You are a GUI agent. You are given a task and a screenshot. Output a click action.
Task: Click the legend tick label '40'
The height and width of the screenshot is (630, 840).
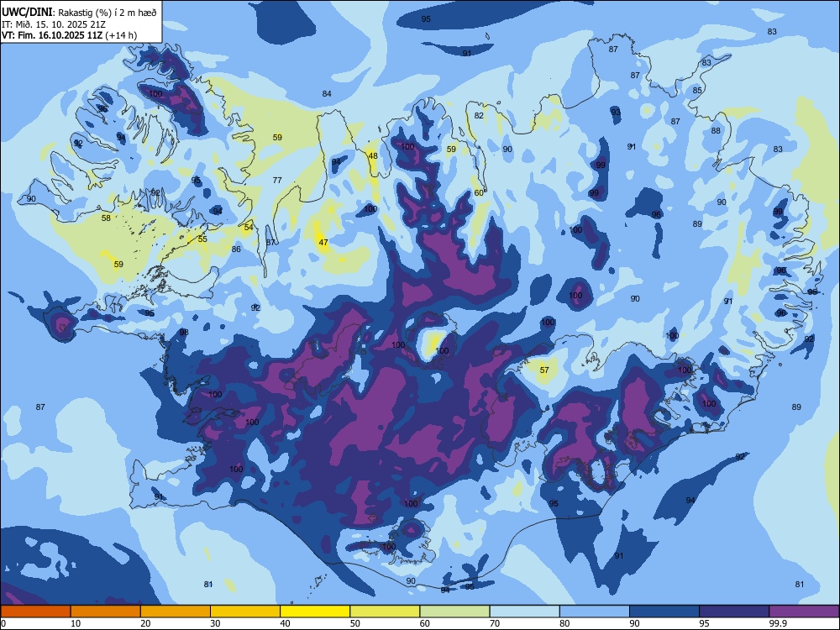(x=285, y=623)
